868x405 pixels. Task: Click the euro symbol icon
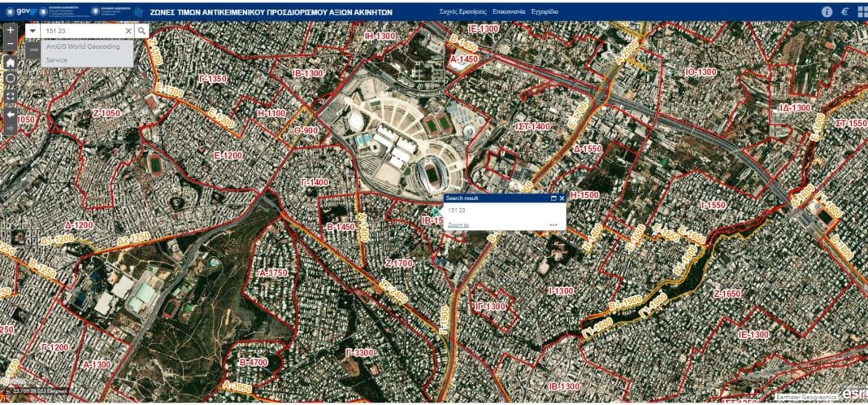tap(845, 11)
